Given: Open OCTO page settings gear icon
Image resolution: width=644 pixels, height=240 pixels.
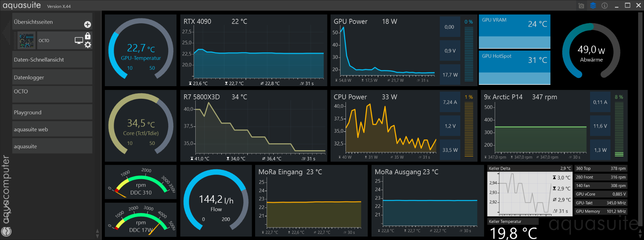Looking at the screenshot, I should (88, 45).
